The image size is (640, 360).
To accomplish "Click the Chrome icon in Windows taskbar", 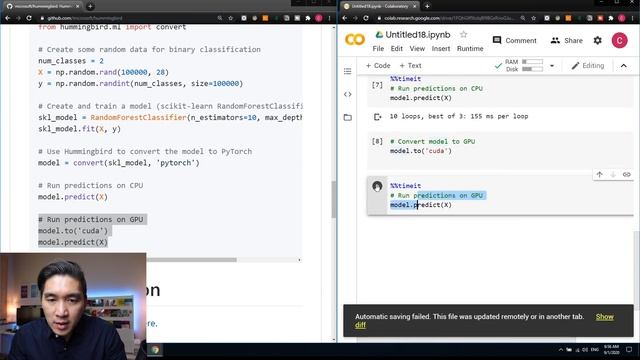I will click(155, 350).
